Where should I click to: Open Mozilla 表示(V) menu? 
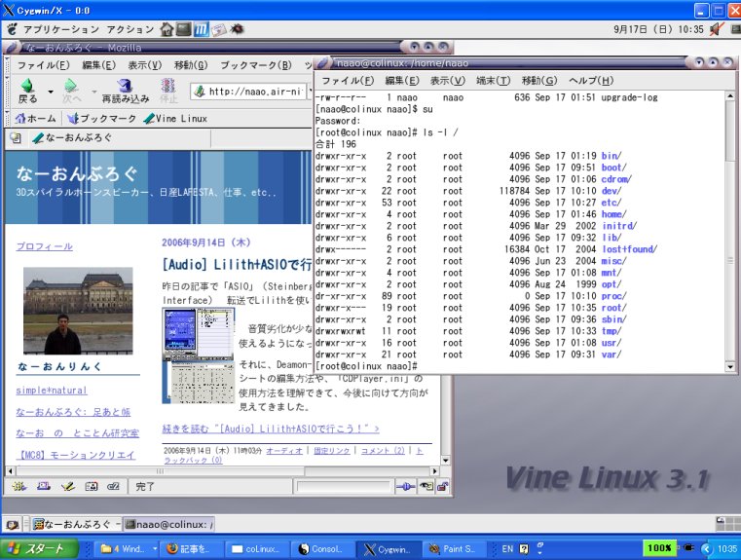[x=145, y=65]
